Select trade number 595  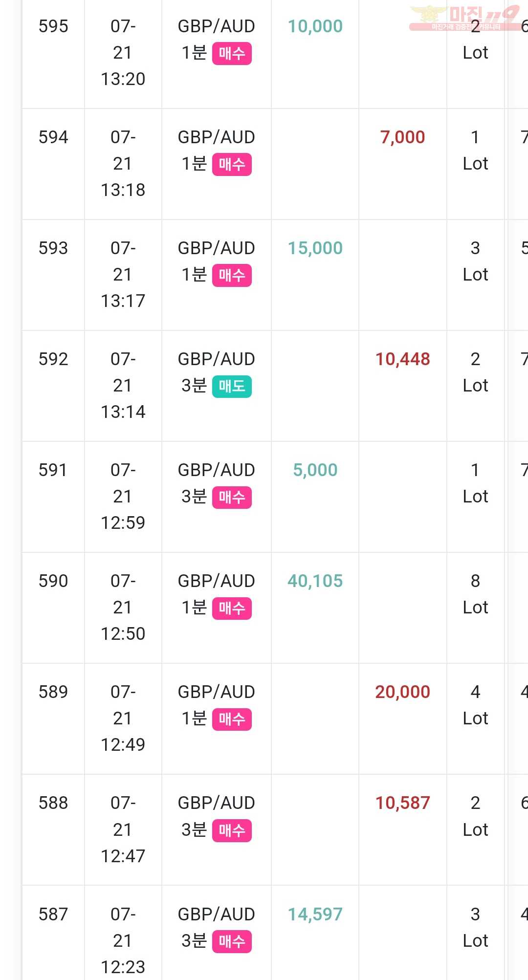(x=53, y=26)
